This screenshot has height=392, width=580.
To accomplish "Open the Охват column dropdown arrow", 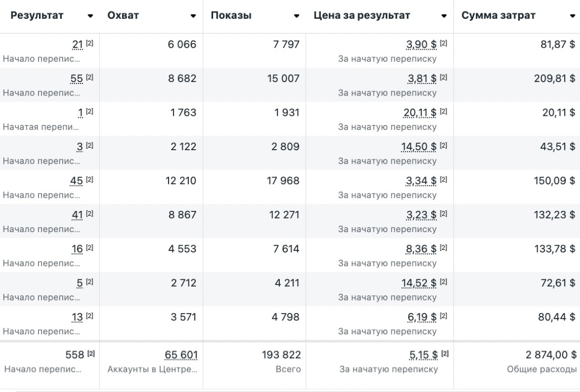I will click(193, 16).
